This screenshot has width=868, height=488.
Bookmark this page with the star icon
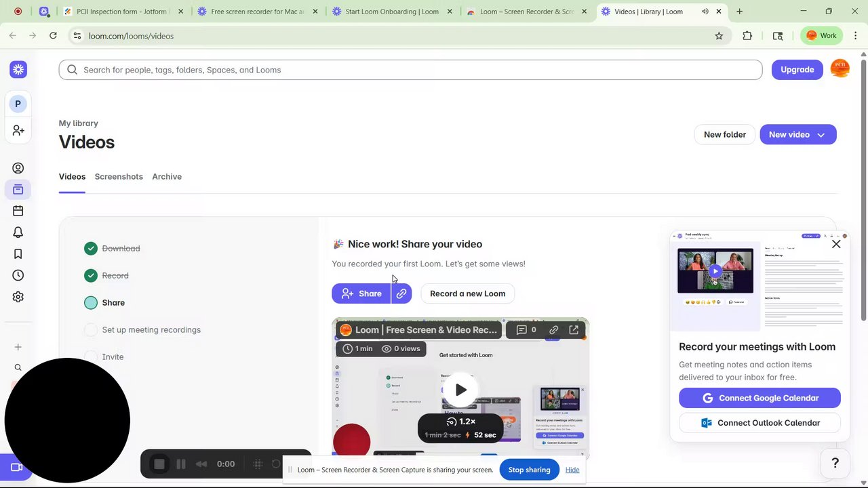click(719, 36)
